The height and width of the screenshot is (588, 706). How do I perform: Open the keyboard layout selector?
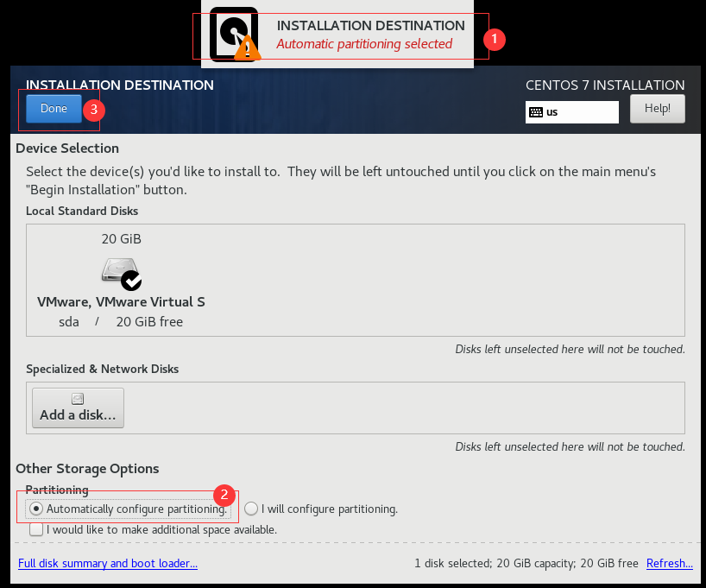pyautogui.click(x=571, y=111)
